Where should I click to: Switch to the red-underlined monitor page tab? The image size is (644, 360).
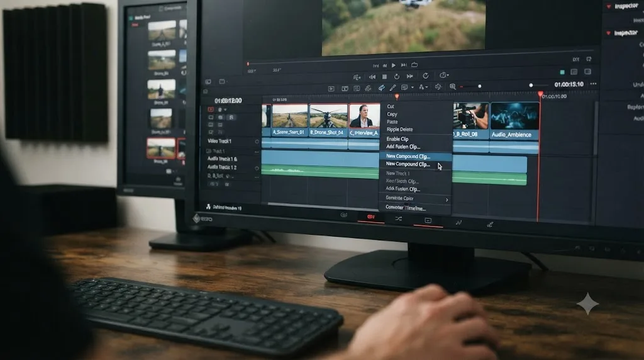(428, 221)
